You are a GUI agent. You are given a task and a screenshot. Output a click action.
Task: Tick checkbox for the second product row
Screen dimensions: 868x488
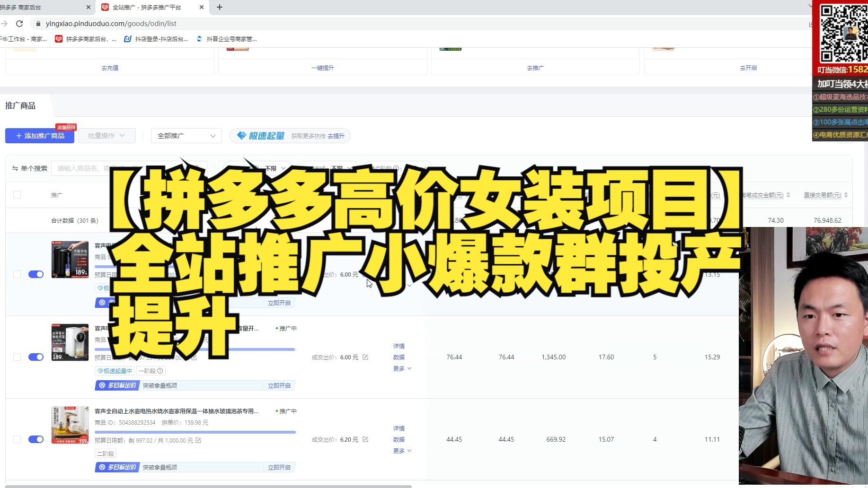pos(17,357)
